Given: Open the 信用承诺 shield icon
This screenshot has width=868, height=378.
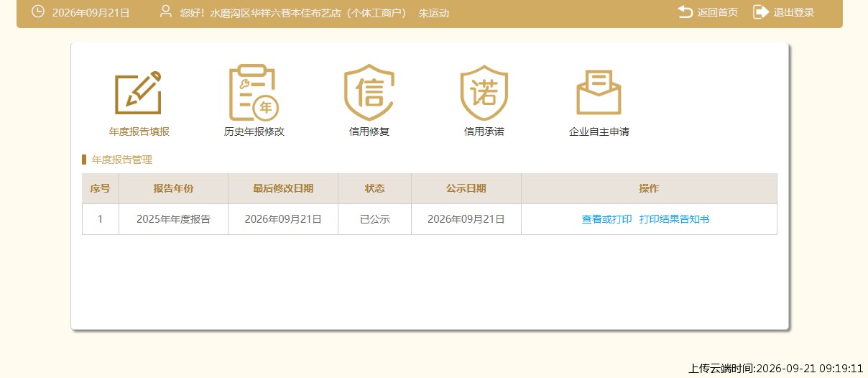Looking at the screenshot, I should [x=484, y=93].
